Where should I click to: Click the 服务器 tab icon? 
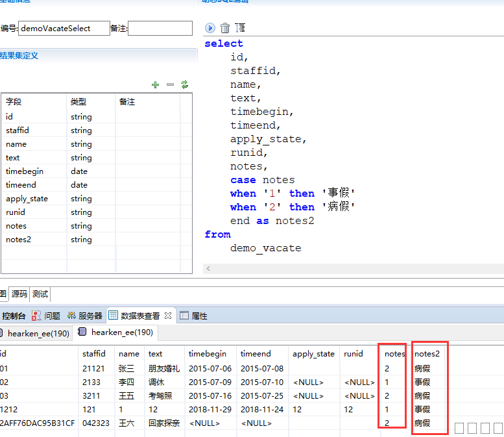pos(72,316)
